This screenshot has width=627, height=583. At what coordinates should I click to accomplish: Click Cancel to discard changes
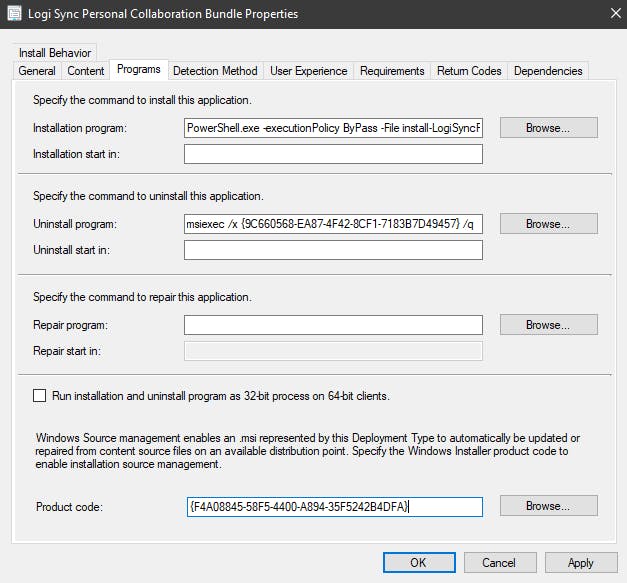pos(500,563)
